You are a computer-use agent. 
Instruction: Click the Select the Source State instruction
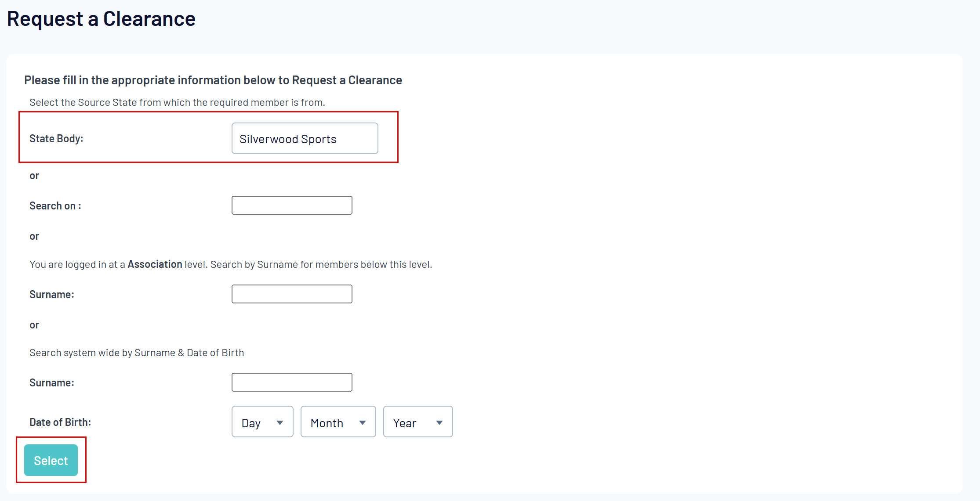(177, 102)
